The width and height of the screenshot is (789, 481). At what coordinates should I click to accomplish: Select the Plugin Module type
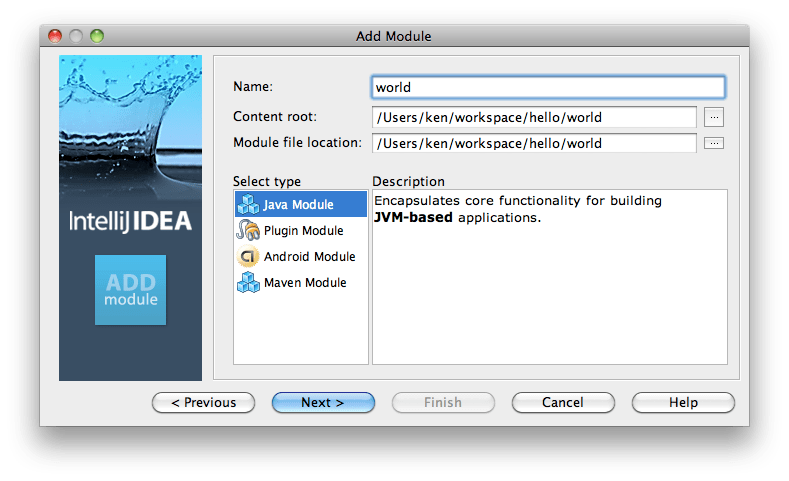pos(301,230)
